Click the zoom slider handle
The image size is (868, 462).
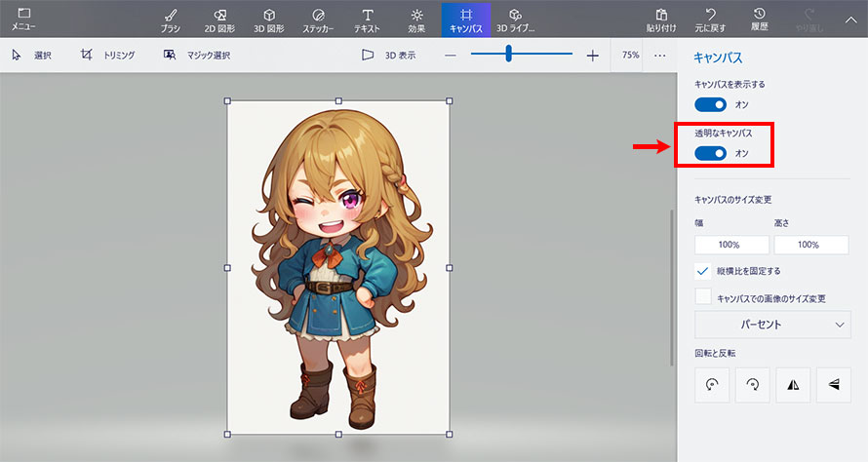pyautogui.click(x=508, y=54)
